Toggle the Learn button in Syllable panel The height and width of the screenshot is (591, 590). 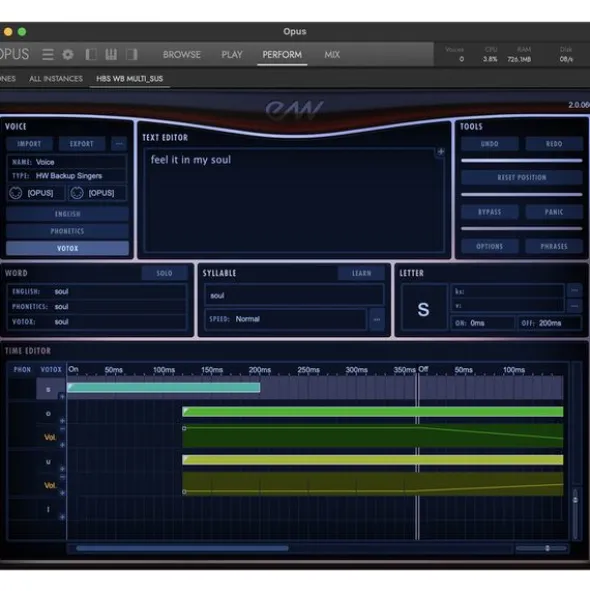pyautogui.click(x=362, y=273)
